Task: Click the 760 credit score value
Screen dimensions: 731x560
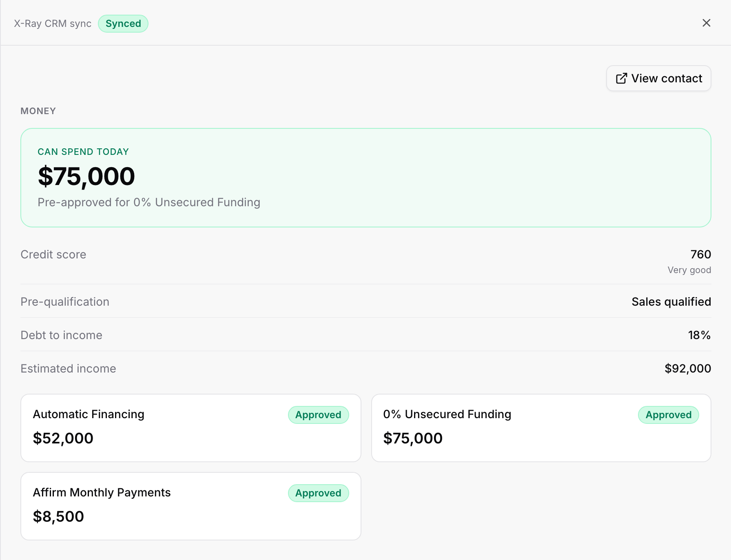Action: 701,254
